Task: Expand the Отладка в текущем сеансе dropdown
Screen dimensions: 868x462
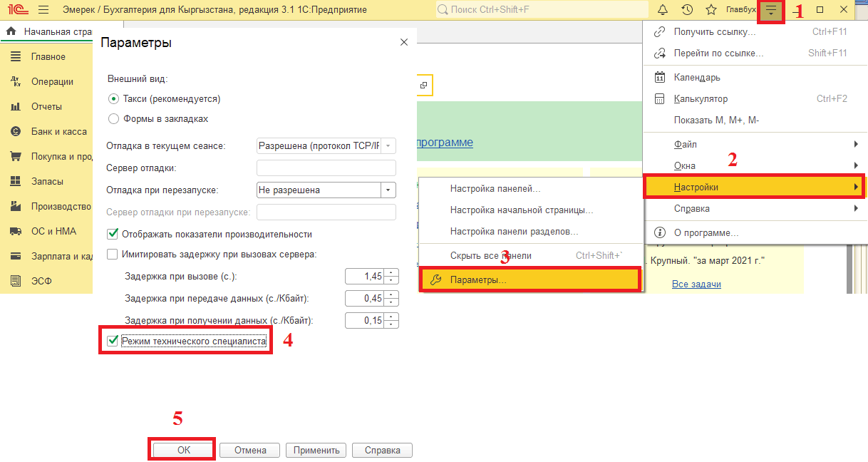Action: pos(388,146)
